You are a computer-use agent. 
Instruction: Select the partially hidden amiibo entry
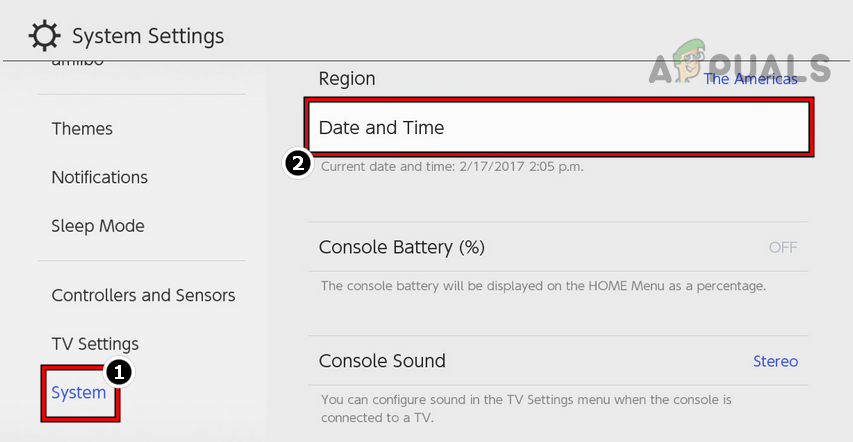78,64
